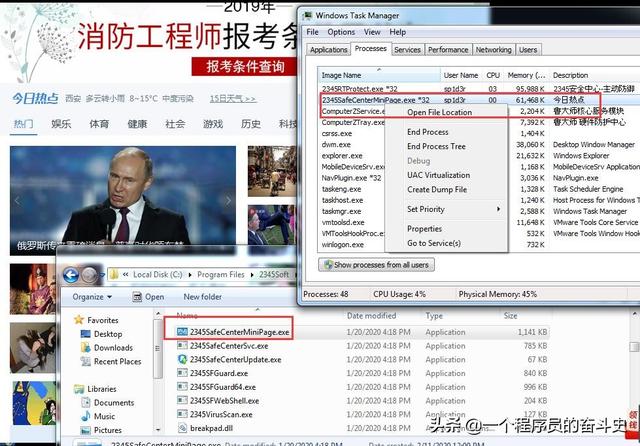
Task: Click the street scene news thumbnail
Action: click(271, 171)
